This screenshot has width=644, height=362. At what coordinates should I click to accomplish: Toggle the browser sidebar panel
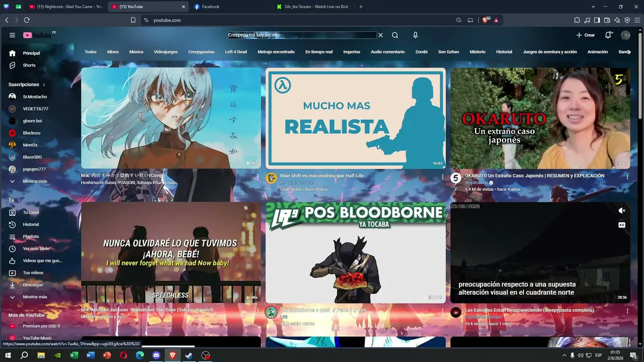[x=597, y=20]
